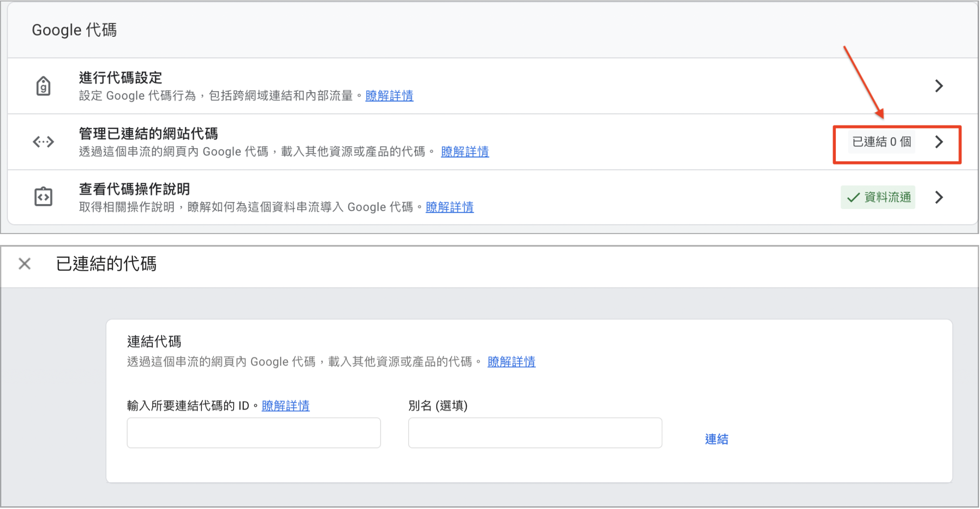The width and height of the screenshot is (980, 509).
Task: Expand the 查看代碼操作說明 row chevron
Action: 939,197
